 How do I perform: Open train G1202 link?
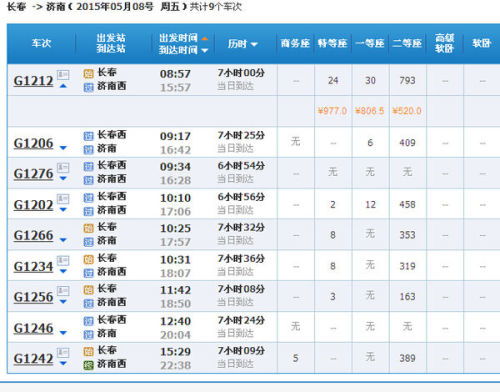[33, 205]
